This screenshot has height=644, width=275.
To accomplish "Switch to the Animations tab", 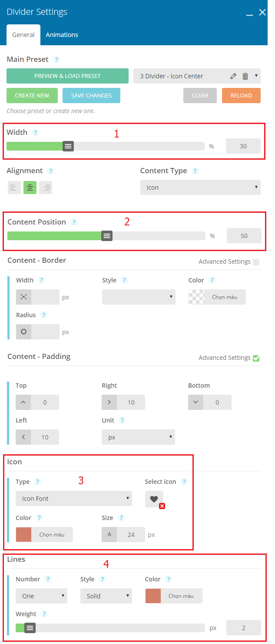I will pyautogui.click(x=62, y=35).
